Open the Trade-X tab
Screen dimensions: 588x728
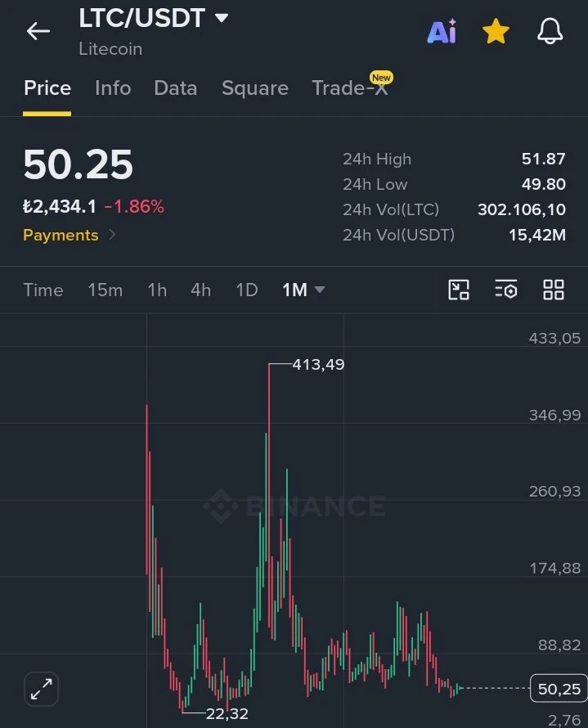coord(350,88)
